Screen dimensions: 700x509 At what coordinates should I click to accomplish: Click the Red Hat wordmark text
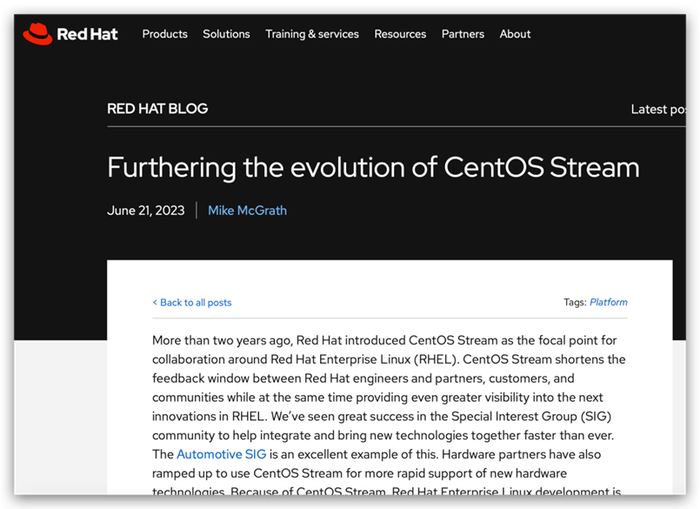(x=87, y=34)
